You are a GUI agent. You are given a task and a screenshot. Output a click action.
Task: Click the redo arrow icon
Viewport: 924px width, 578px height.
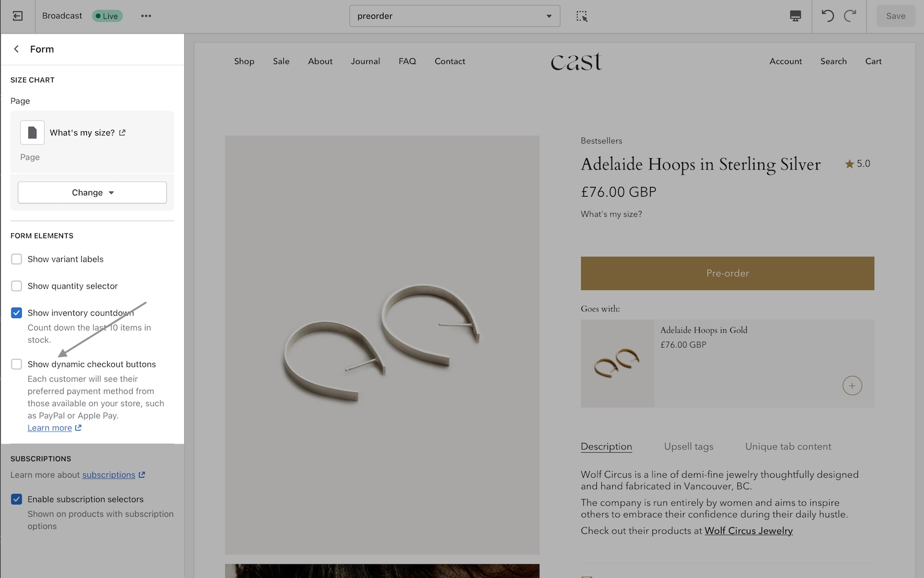tap(850, 16)
